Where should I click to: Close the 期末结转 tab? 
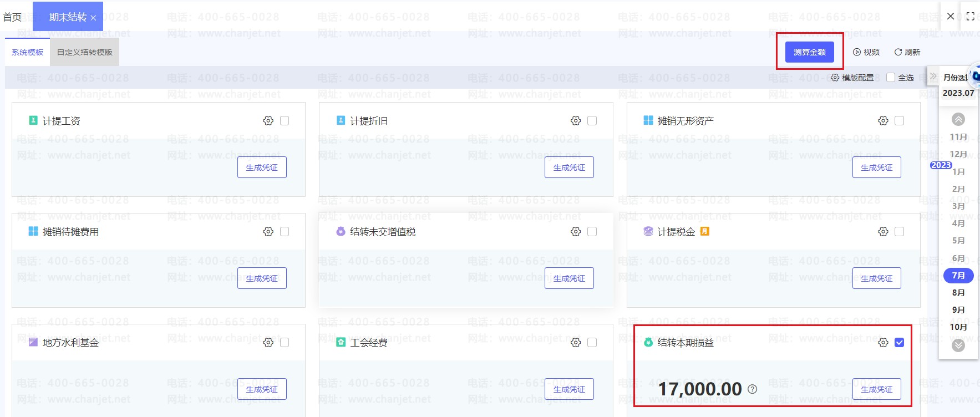tap(93, 18)
